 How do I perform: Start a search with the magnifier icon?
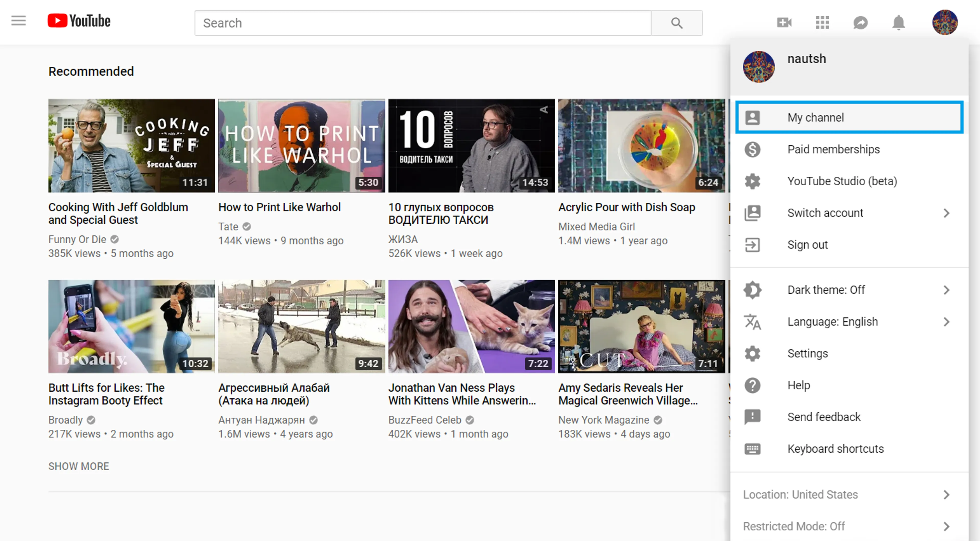676,23
